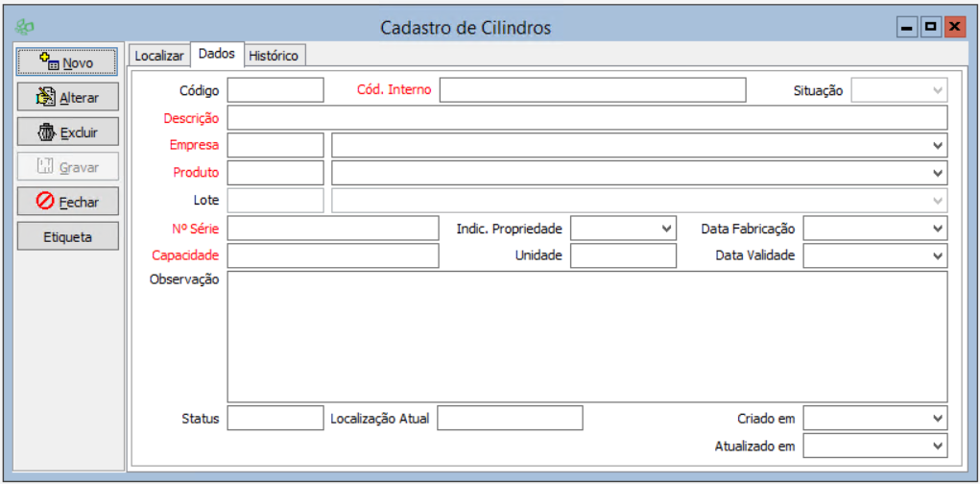Expand the Empresa dropdown list
Screen dimensions: 980x484
click(937, 146)
